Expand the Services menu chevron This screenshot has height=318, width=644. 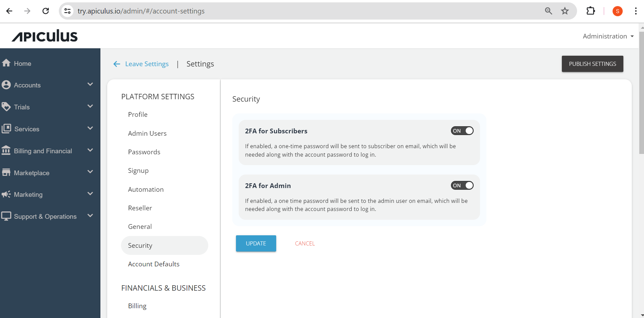pyautogui.click(x=90, y=128)
